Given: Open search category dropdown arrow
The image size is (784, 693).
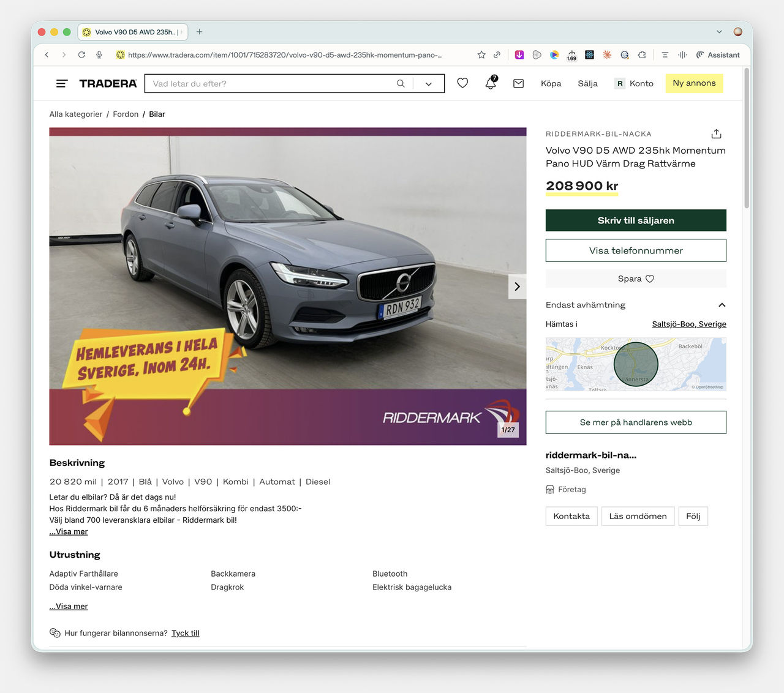Looking at the screenshot, I should 429,84.
